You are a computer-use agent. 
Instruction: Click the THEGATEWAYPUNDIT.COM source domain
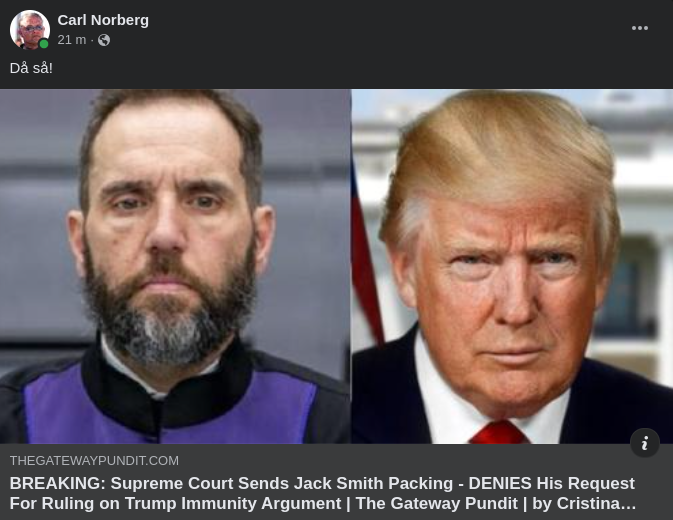click(x=94, y=461)
